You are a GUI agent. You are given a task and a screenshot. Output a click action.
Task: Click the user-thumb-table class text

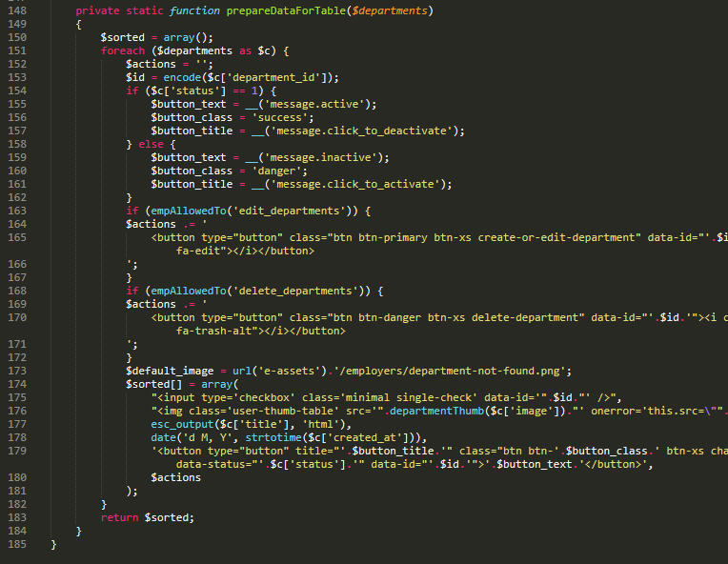point(283,411)
